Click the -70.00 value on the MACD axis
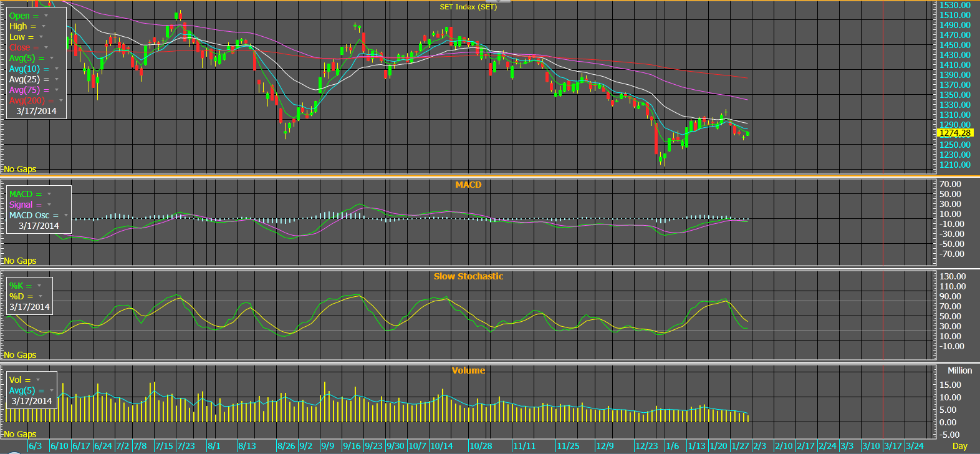 [951, 254]
